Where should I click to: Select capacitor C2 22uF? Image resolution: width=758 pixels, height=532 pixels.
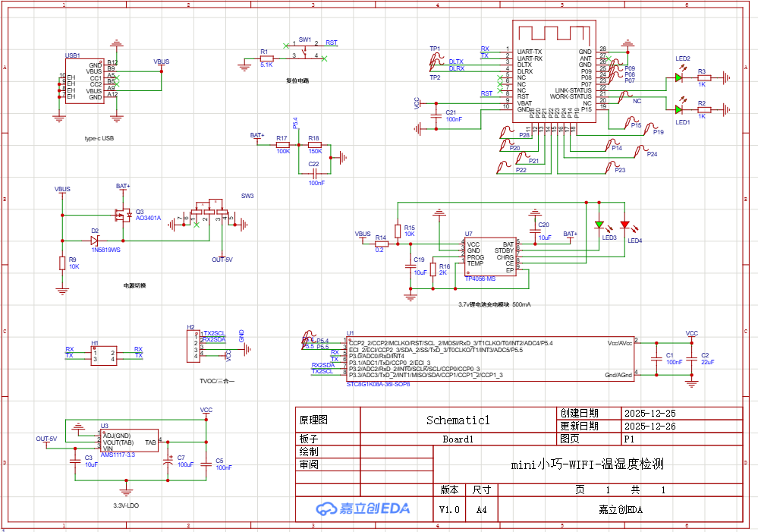point(692,359)
